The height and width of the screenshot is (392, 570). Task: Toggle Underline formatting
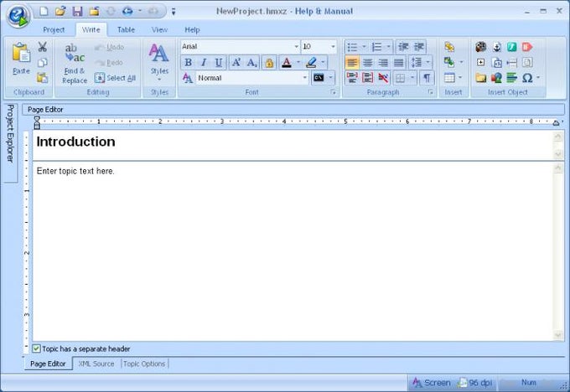(x=219, y=63)
